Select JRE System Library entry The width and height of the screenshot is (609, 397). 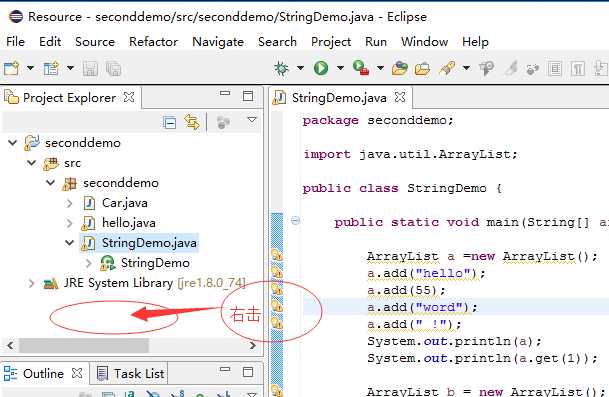(x=155, y=283)
